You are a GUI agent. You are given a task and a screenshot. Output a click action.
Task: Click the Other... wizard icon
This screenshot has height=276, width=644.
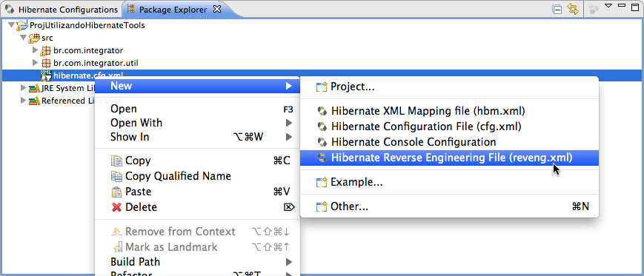pos(322,206)
